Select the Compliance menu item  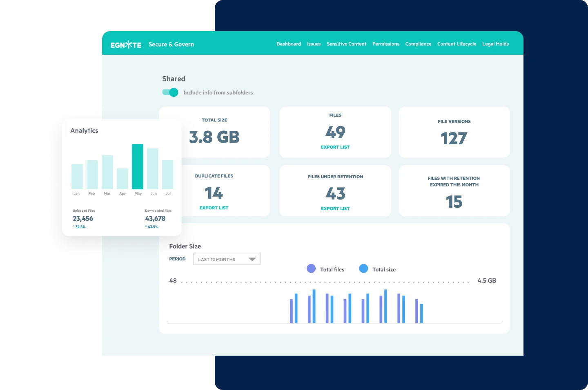(x=418, y=44)
